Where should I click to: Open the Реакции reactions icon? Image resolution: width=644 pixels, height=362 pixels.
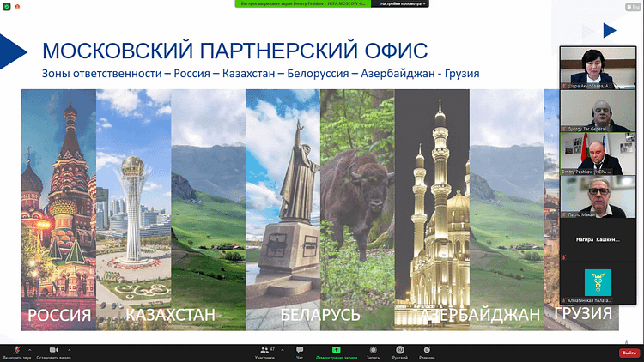pos(427,350)
